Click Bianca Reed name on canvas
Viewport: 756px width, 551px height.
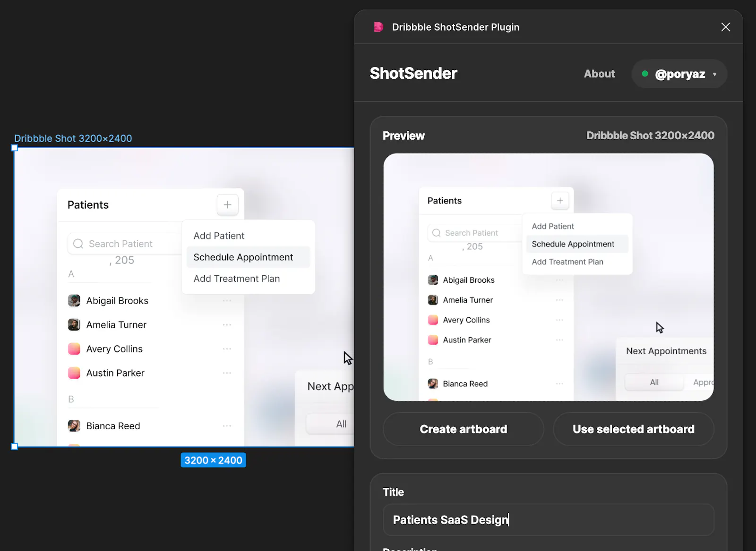coord(113,426)
